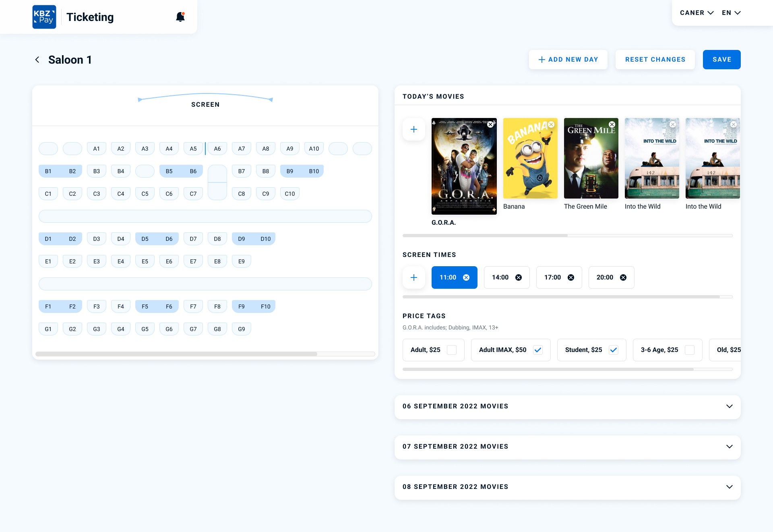Remove the G.O.R.A. movie poster
773x532 pixels.
490,124
